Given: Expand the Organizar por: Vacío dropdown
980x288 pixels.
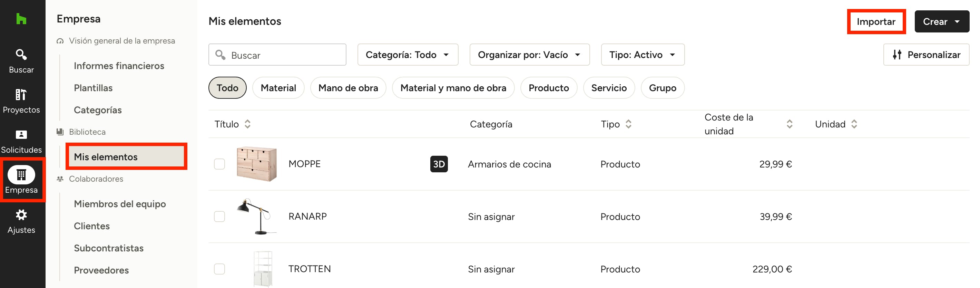Looking at the screenshot, I should [x=529, y=55].
